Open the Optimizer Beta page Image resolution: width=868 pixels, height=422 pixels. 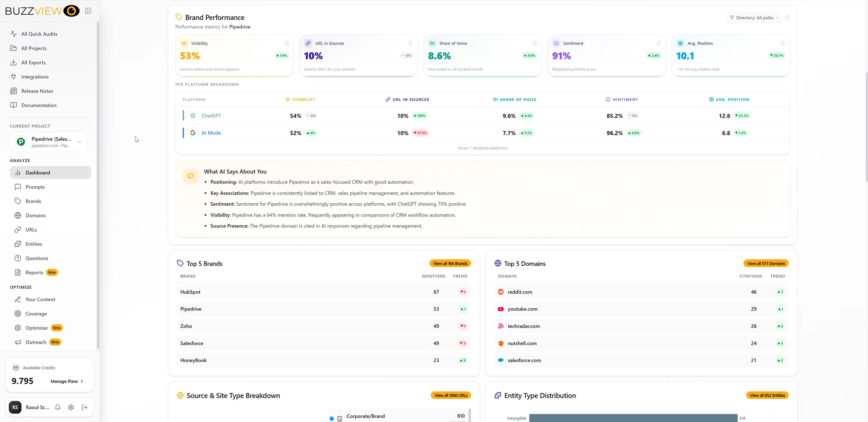pyautogui.click(x=51, y=328)
